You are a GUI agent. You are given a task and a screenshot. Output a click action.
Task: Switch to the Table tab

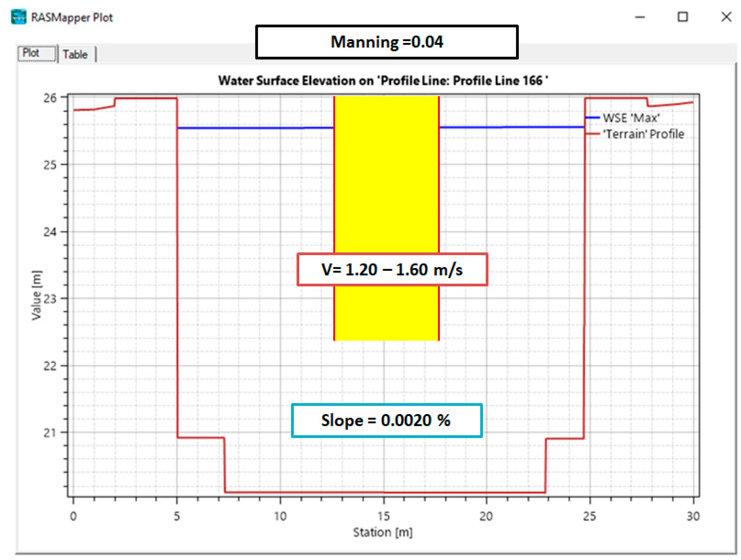(75, 54)
